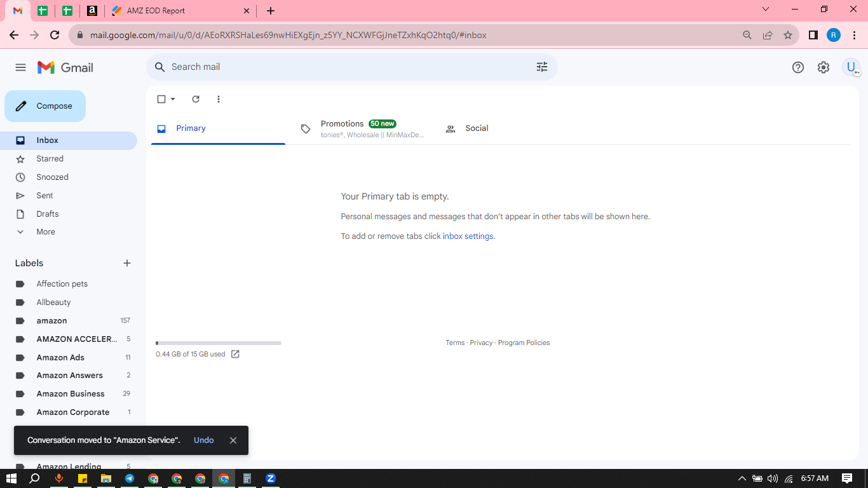Open the select dropdown arrow beside the checkbox
Image resolution: width=868 pixels, height=488 pixels.
tap(173, 99)
